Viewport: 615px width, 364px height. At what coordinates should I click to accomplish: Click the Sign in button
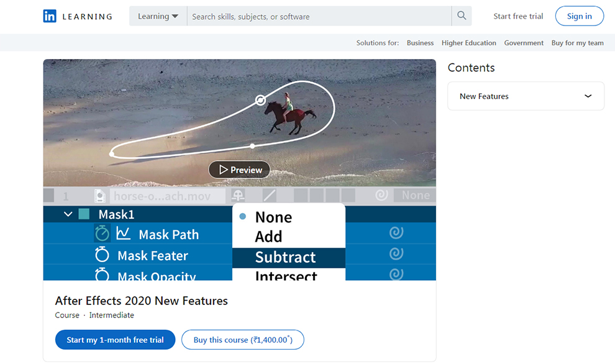click(x=579, y=16)
